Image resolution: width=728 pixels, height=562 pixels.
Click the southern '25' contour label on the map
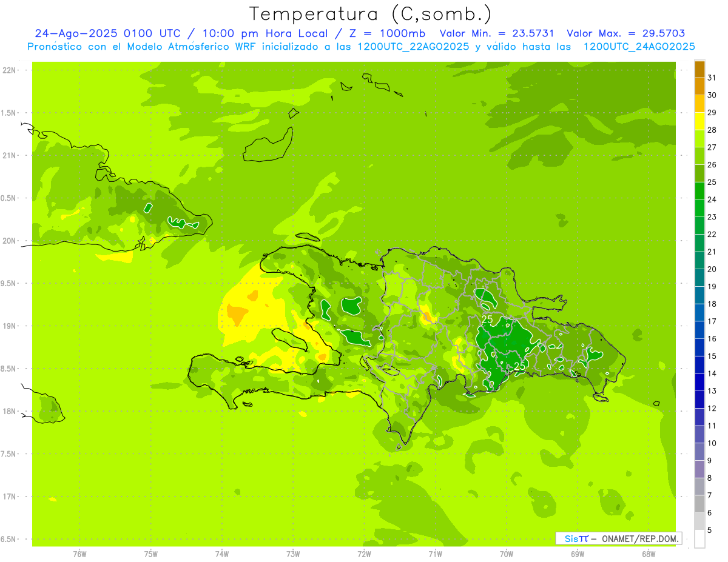519,366
